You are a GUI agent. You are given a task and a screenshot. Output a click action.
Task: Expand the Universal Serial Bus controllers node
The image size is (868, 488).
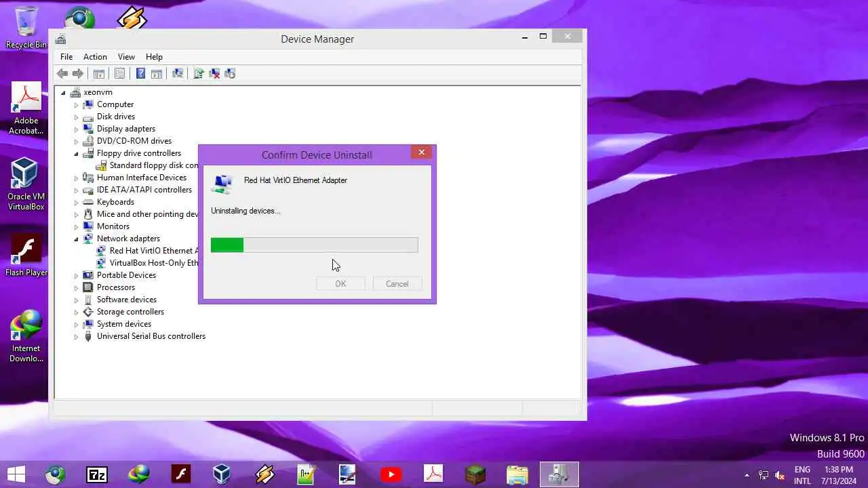76,337
